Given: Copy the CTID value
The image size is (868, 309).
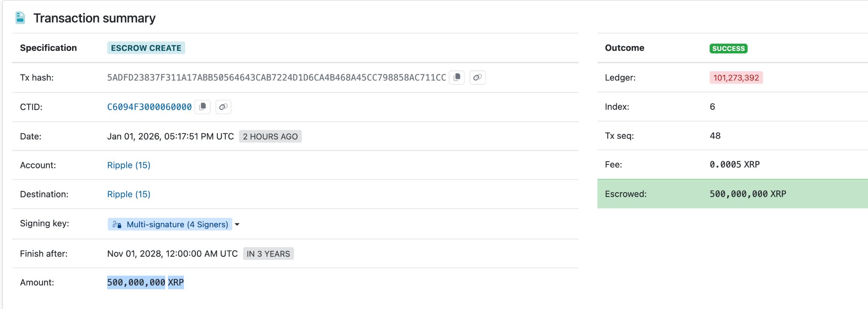Looking at the screenshot, I should [203, 107].
